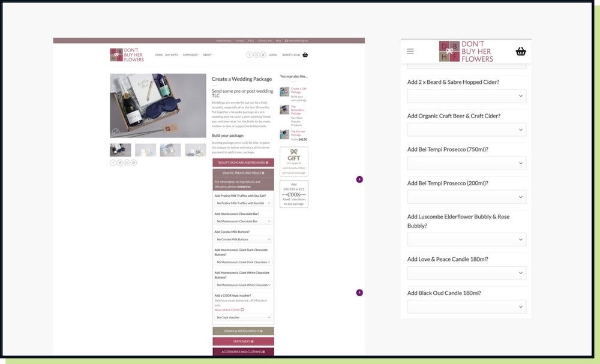This screenshot has width=600, height=364.
Task: Share the product on Twitter below the thumbnails
Action: coord(120,163)
